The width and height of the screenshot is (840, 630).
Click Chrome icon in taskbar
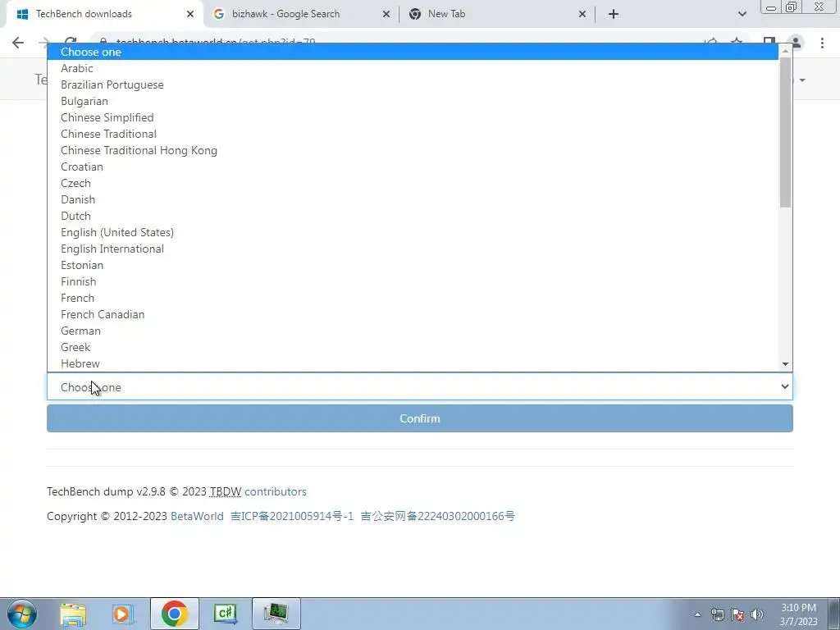coord(174,614)
